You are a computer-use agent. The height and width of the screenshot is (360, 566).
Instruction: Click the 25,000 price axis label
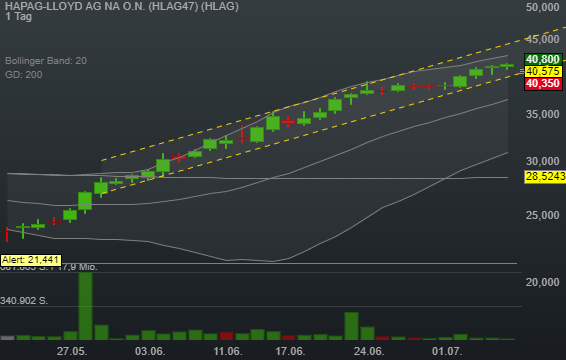(x=542, y=215)
